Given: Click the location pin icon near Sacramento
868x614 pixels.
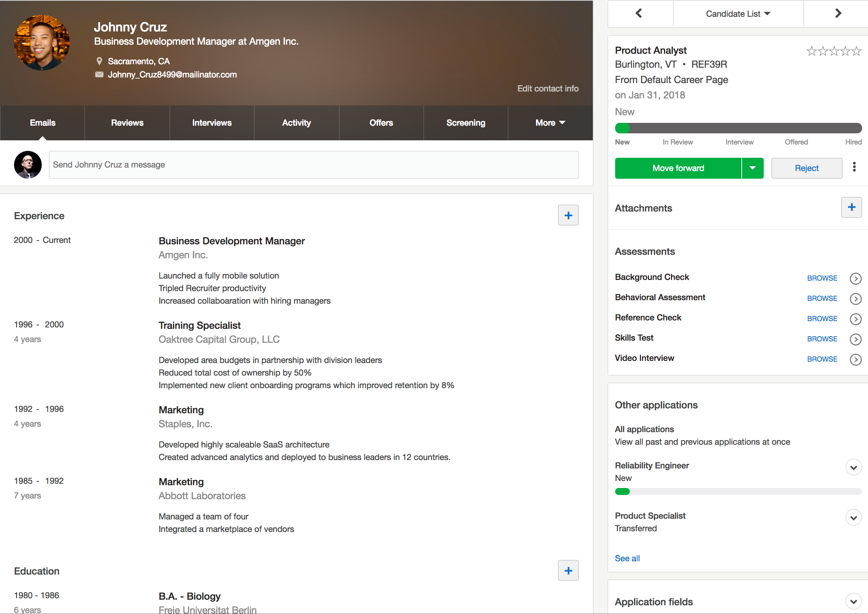Looking at the screenshot, I should point(99,61).
